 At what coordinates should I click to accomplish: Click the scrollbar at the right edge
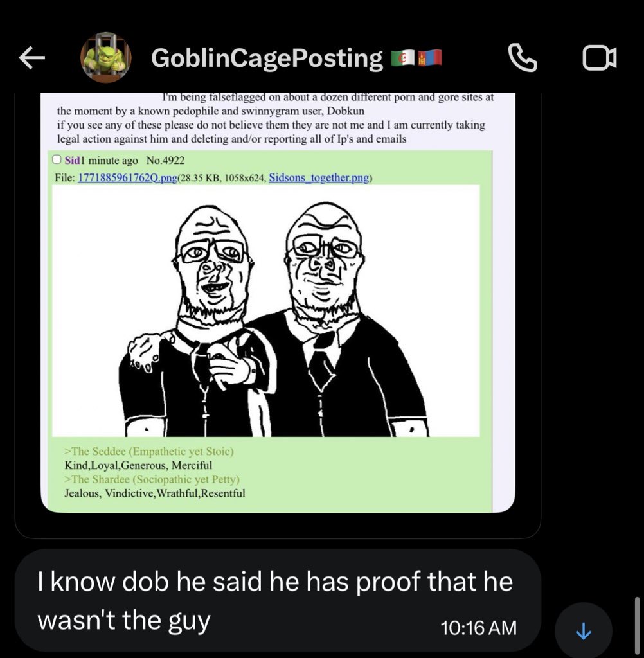point(638,625)
